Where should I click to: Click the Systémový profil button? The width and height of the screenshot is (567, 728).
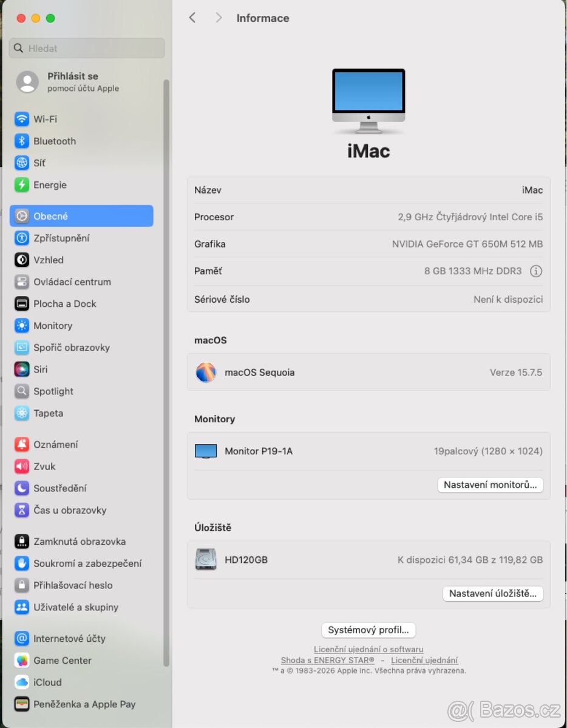368,630
